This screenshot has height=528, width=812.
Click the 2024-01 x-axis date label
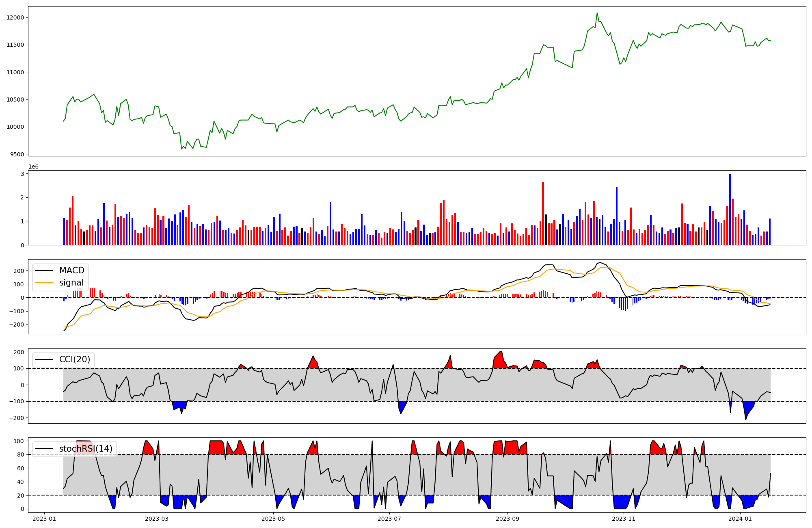click(x=741, y=519)
